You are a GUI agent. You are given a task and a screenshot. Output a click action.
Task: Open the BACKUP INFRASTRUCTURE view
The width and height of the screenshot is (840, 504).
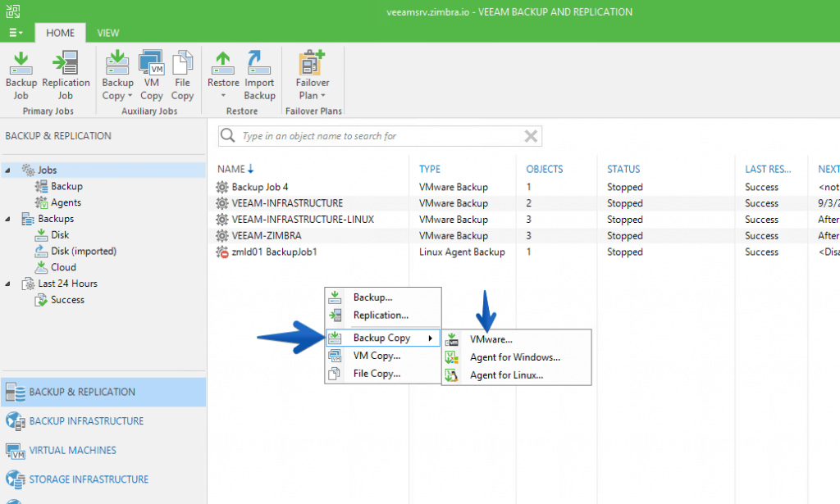click(x=103, y=421)
